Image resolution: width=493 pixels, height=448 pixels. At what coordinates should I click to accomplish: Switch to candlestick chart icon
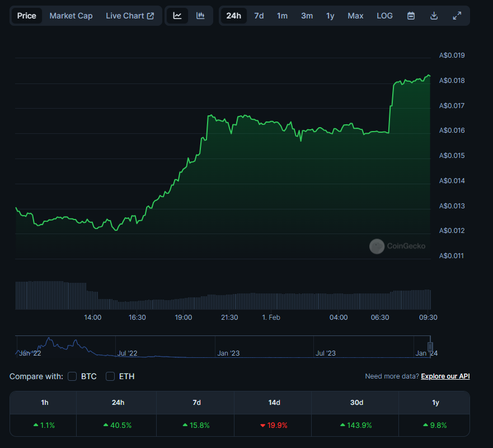[200, 16]
